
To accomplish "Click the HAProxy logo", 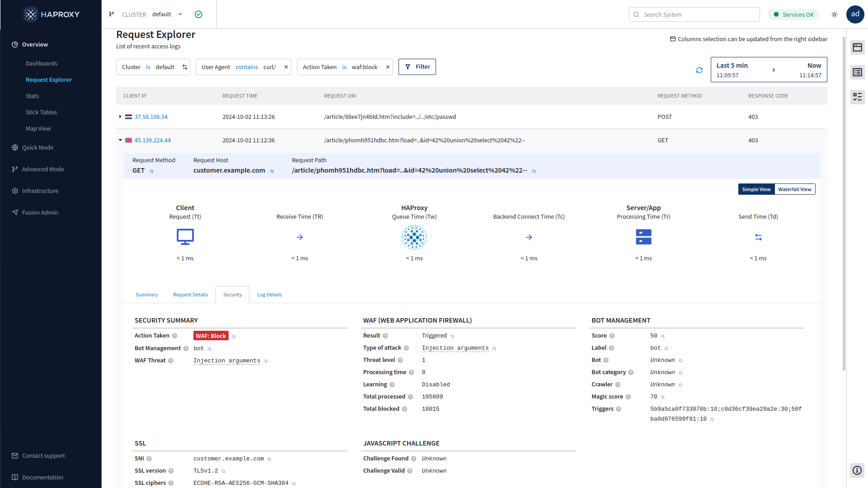I will tap(51, 14).
